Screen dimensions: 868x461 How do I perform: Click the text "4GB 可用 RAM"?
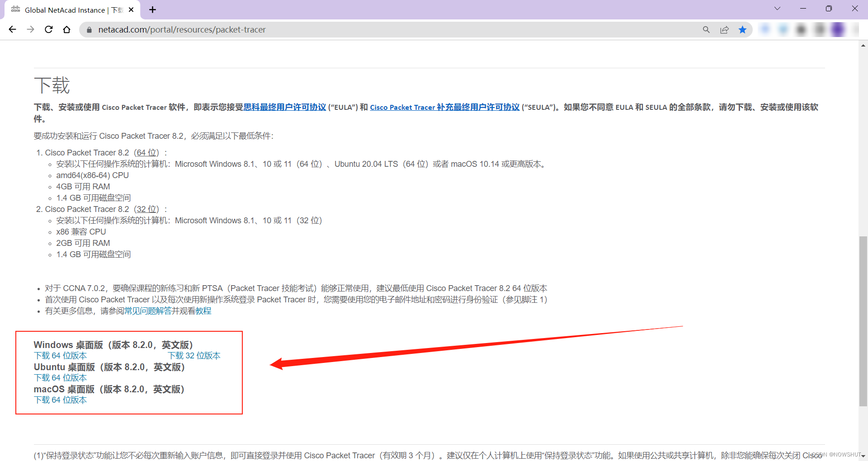[x=83, y=187]
